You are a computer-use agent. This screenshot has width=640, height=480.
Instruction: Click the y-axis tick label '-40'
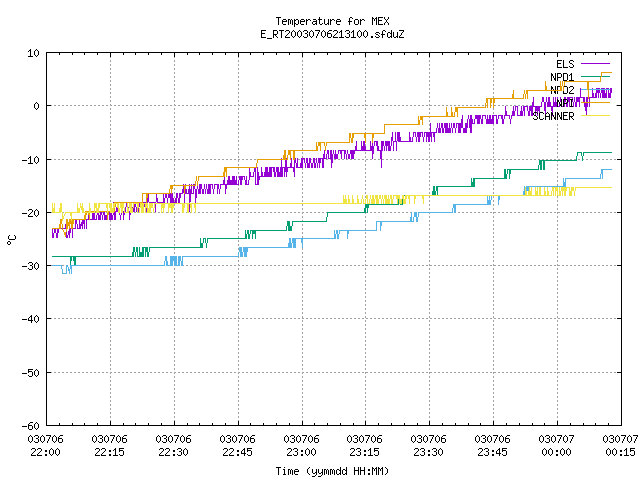click(x=31, y=319)
